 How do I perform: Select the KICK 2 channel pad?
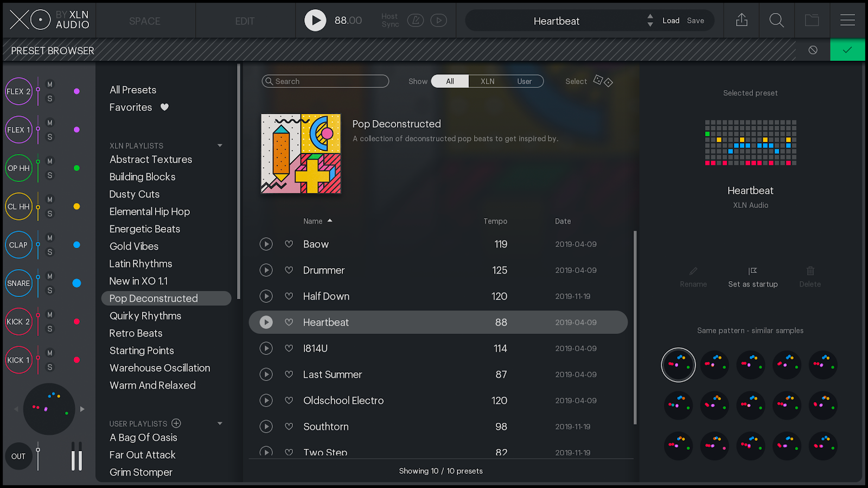[18, 322]
